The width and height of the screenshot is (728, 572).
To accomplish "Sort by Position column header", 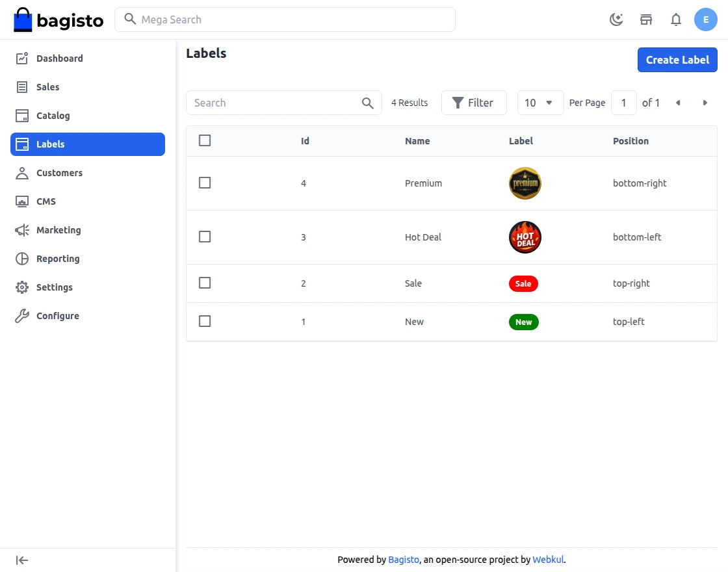I will pyautogui.click(x=630, y=140).
